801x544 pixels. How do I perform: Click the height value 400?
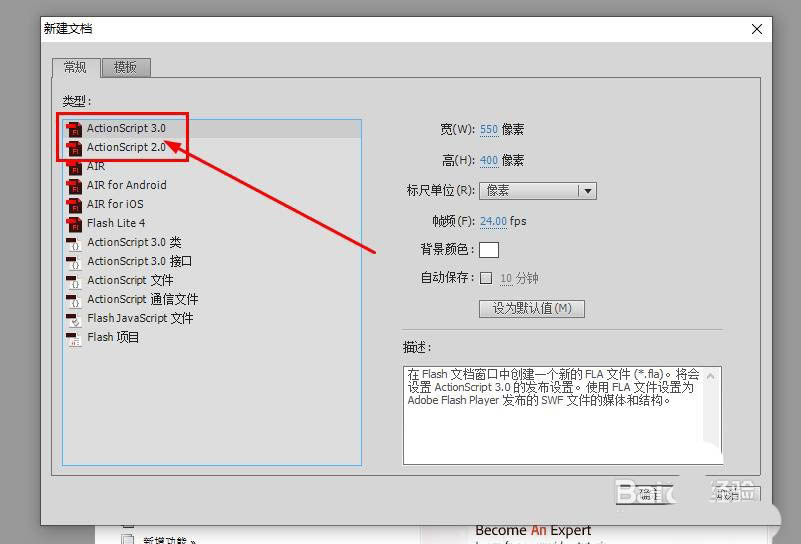tap(489, 161)
